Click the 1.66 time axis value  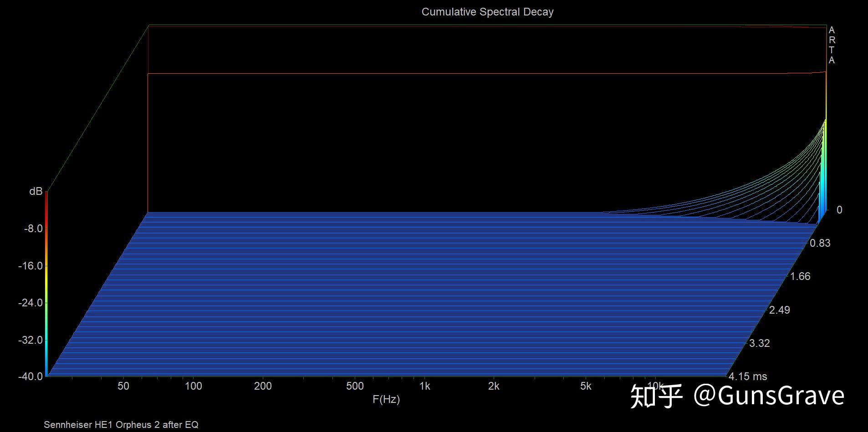[x=800, y=276]
